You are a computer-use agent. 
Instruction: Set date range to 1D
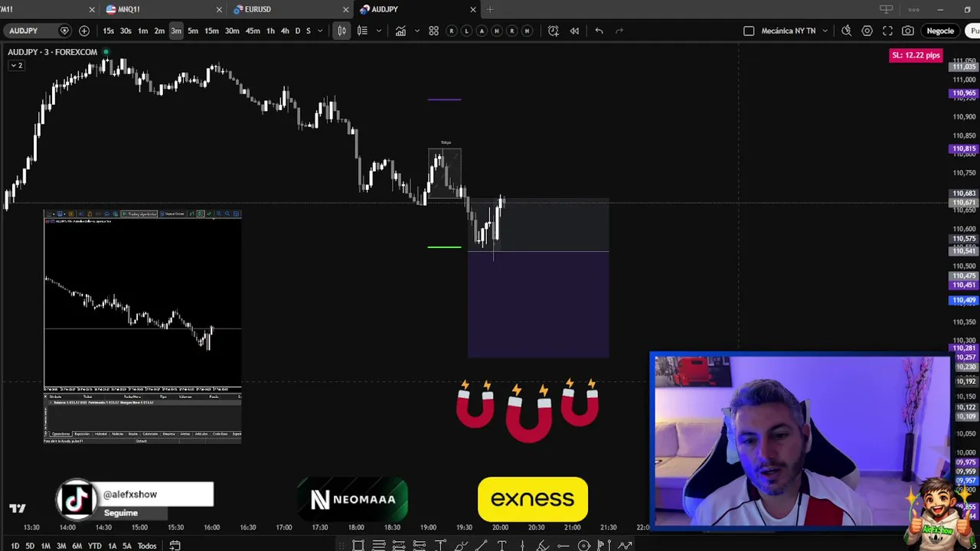15,546
